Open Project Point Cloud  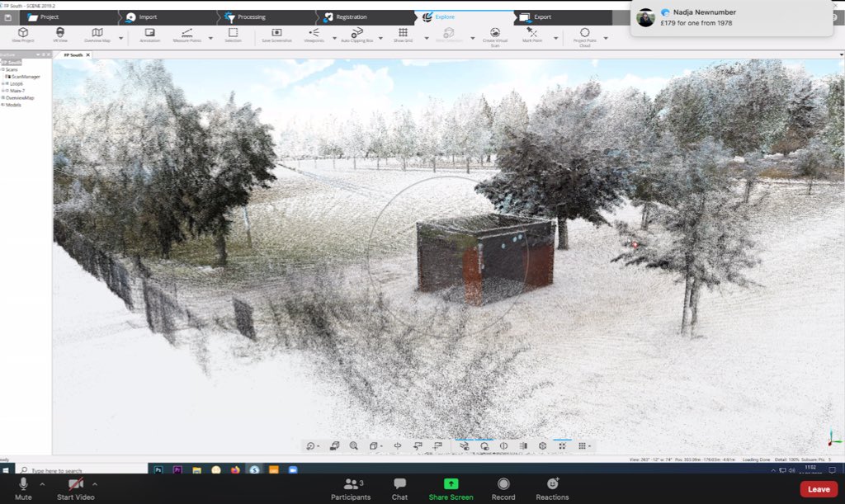click(583, 35)
